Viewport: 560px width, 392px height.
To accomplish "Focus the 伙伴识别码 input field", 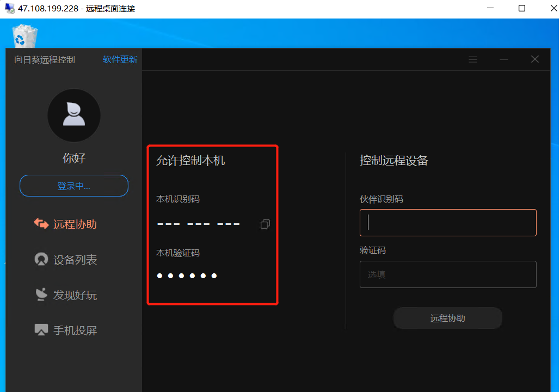I will 448,223.
